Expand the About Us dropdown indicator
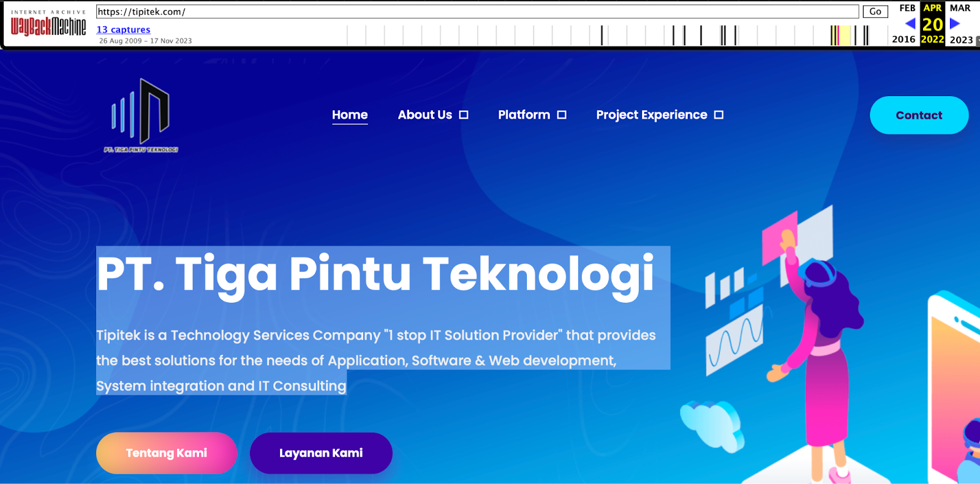Screen dimensions: 980x484 click(464, 115)
